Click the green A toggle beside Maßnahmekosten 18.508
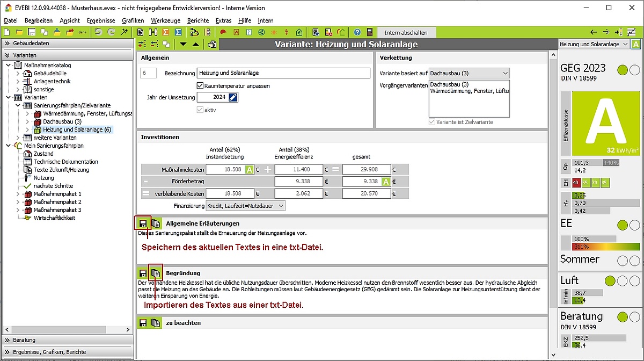 coord(250,170)
